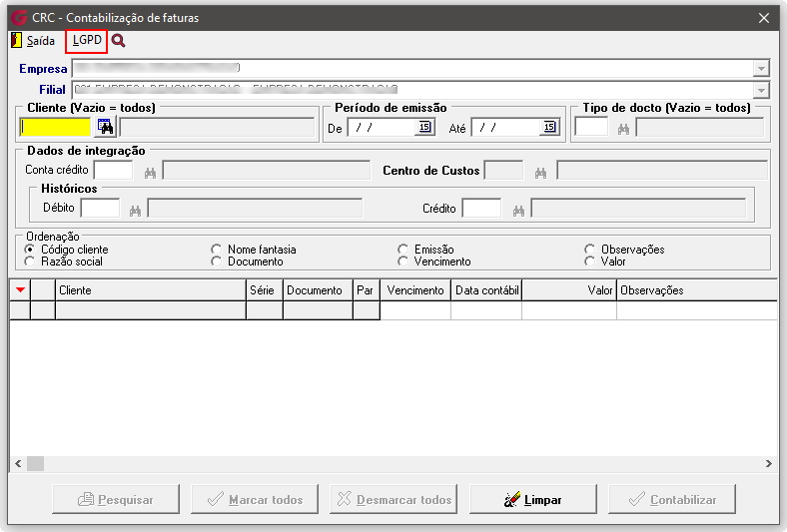Open the Filial dropdown list
This screenshot has width=787, height=532.
tap(761, 90)
